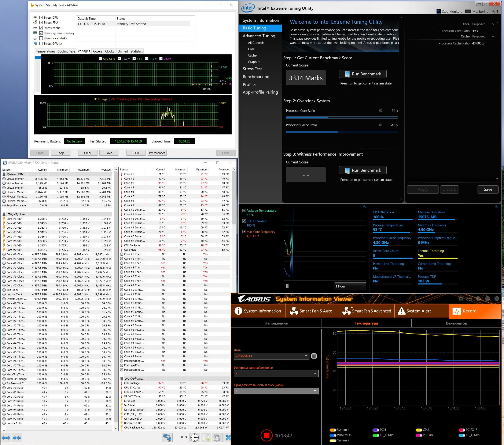Pause the Intel XTU monitor graph
Image resolution: width=504 pixels, height=445 pixels.
(x=287, y=286)
